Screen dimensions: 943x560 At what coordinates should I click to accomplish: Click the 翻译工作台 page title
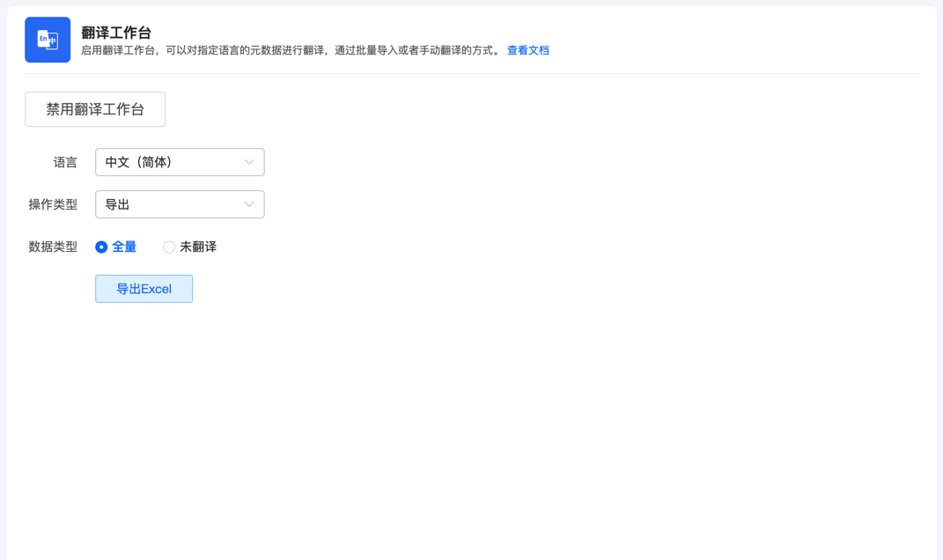[x=116, y=33]
